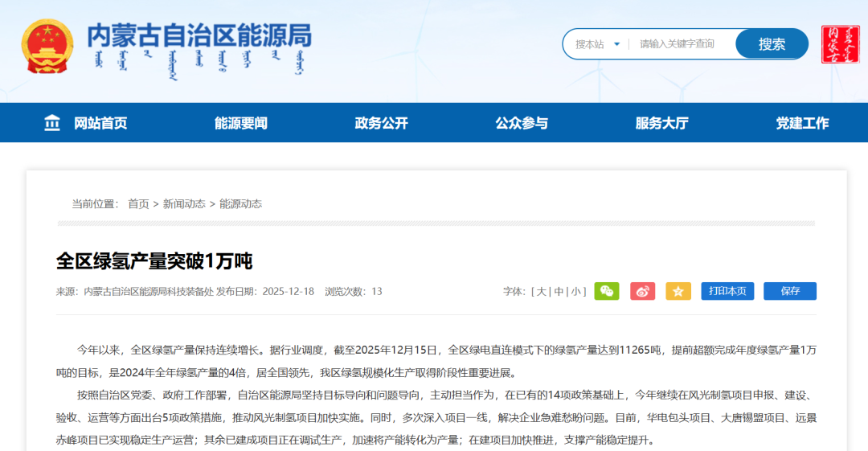Open 网站首页 in the navigation bar
868x451 pixels.
[x=100, y=123]
